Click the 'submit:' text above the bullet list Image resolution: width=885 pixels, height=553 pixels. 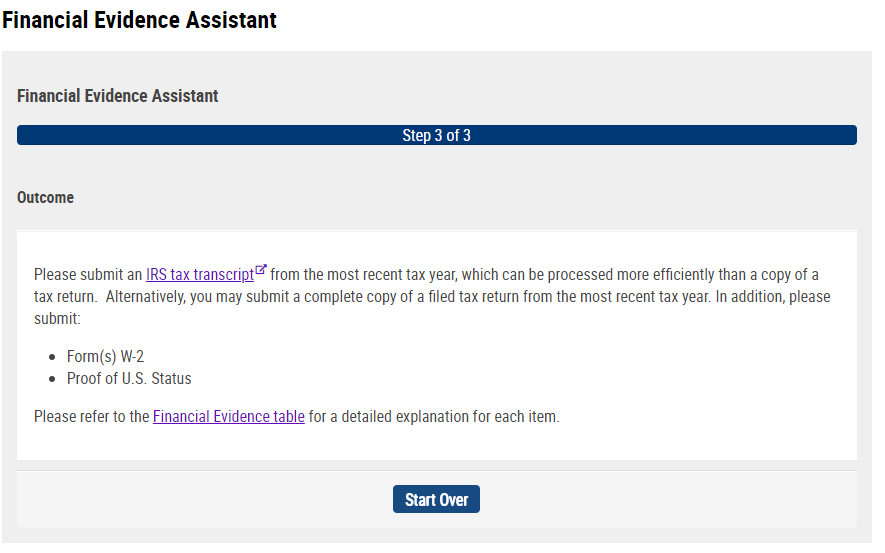(57, 319)
